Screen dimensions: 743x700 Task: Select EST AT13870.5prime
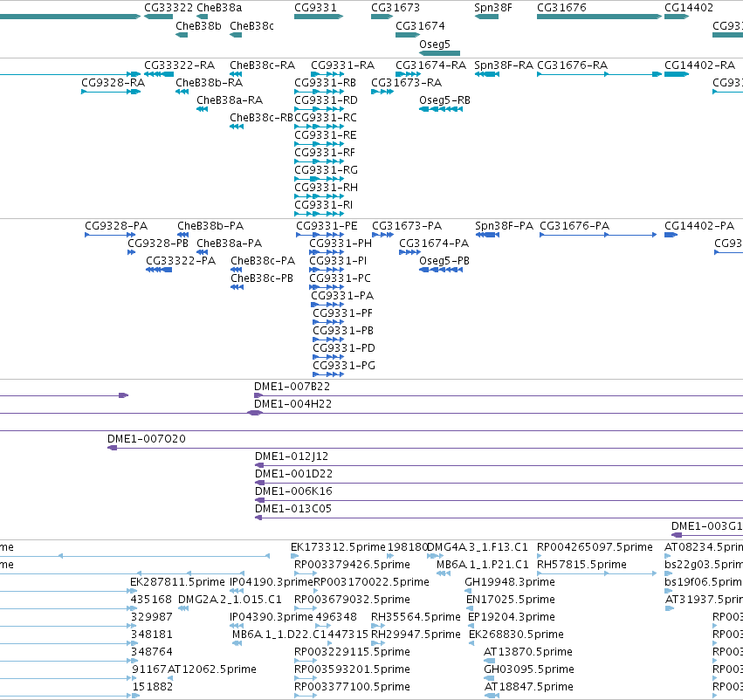(528, 652)
